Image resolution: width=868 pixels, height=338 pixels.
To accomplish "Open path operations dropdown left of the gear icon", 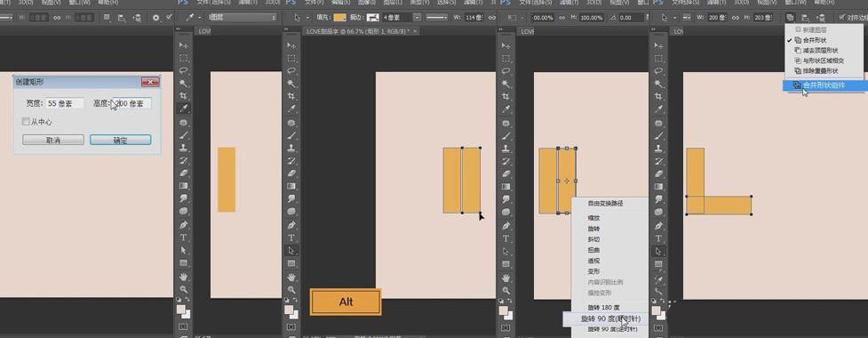I will (x=107, y=18).
